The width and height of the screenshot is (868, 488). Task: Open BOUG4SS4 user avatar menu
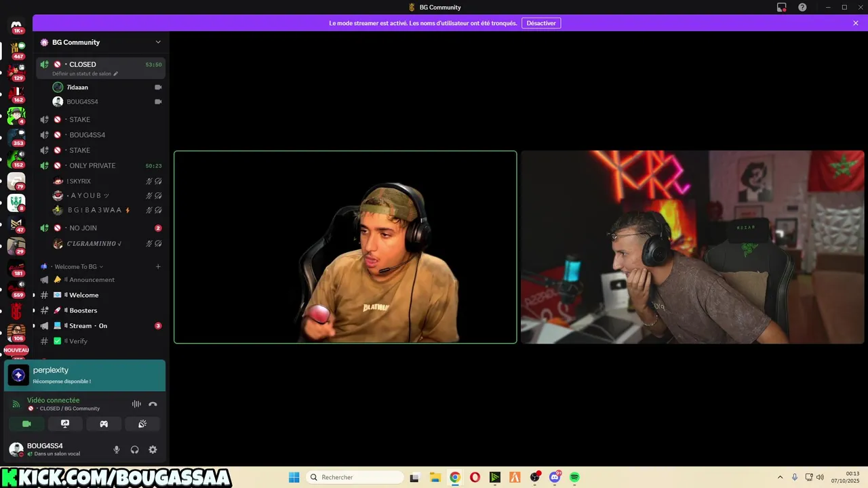pyautogui.click(x=16, y=449)
